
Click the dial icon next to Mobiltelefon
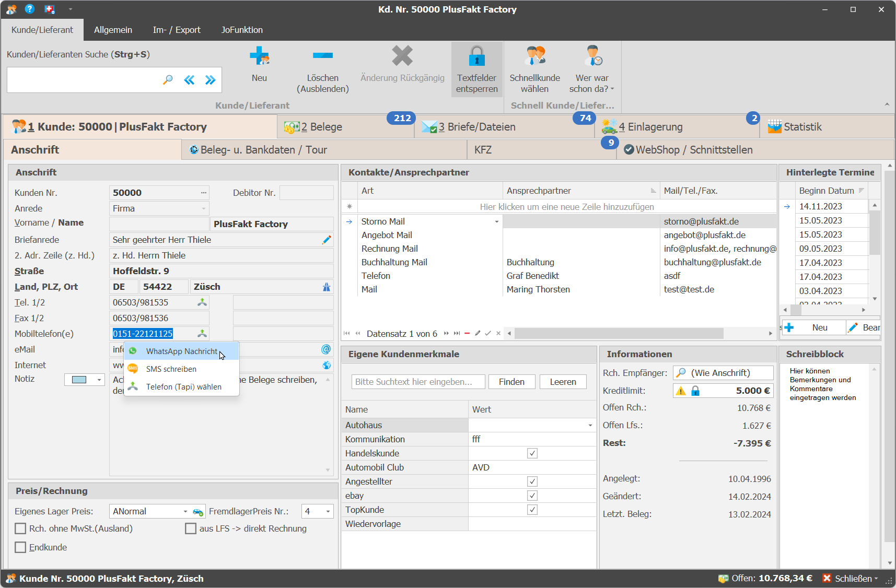[x=202, y=334]
